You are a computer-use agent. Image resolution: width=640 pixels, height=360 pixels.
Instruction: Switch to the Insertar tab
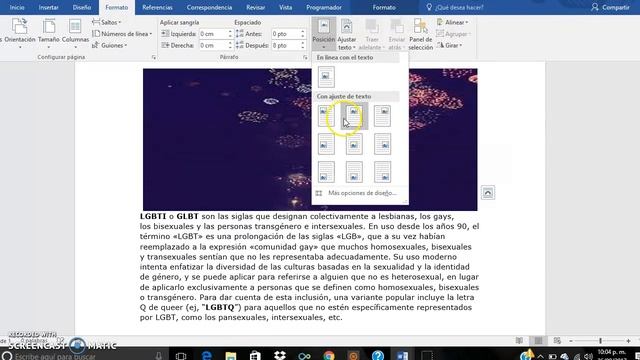coord(49,7)
